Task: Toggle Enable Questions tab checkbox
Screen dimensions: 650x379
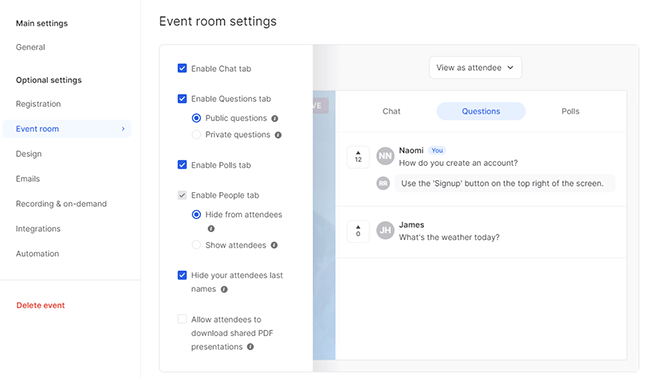Action: 182,99
